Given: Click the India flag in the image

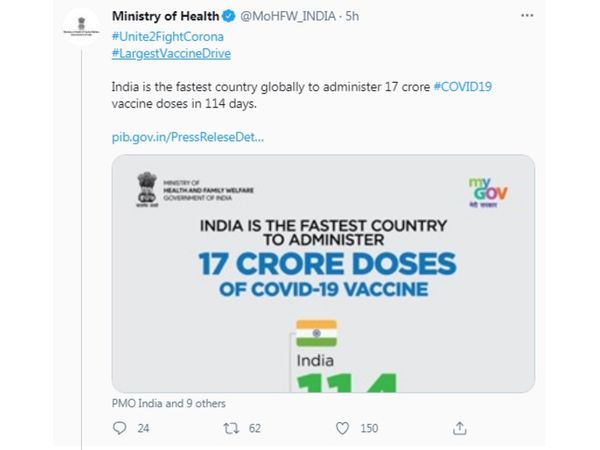Looking at the screenshot, I should click(x=316, y=333).
